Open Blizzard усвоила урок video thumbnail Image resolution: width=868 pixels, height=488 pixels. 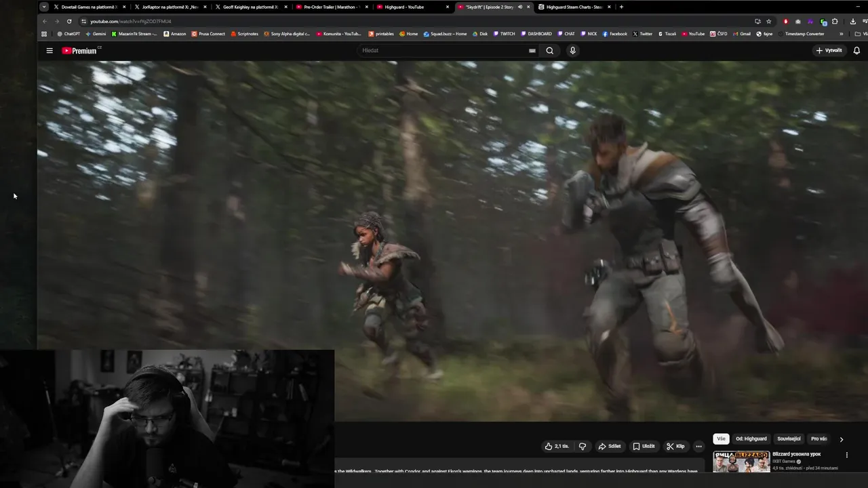tap(741, 462)
